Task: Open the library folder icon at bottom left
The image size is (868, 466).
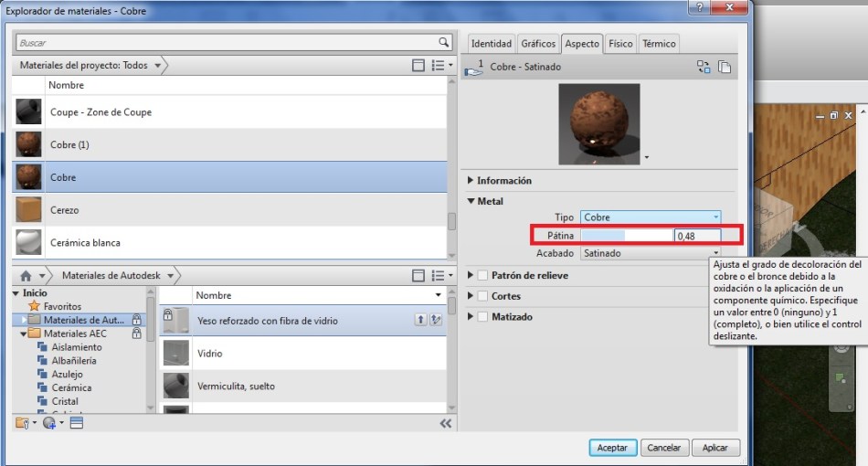Action: [22, 423]
